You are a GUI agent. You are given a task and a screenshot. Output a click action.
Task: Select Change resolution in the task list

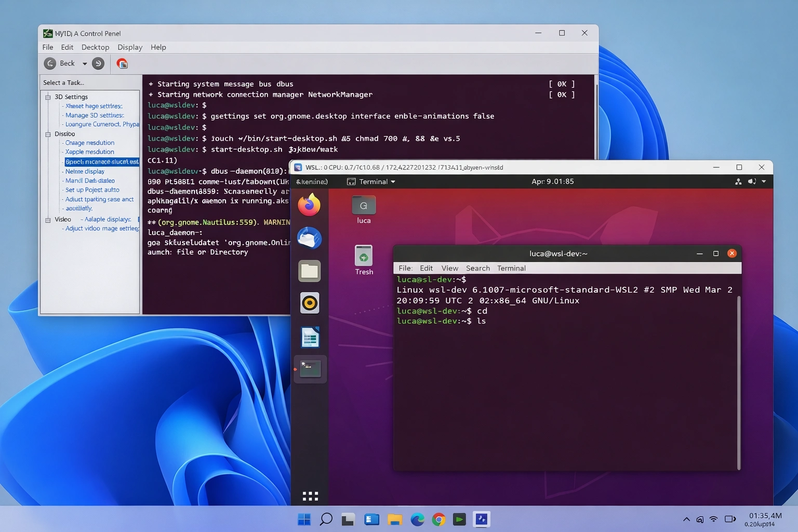pos(91,143)
